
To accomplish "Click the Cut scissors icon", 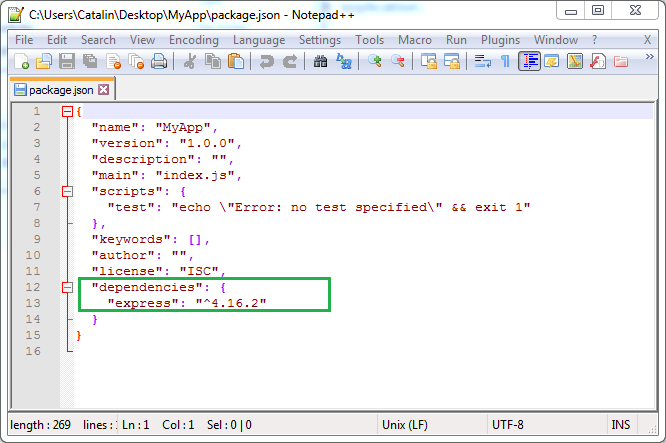I will [189, 61].
